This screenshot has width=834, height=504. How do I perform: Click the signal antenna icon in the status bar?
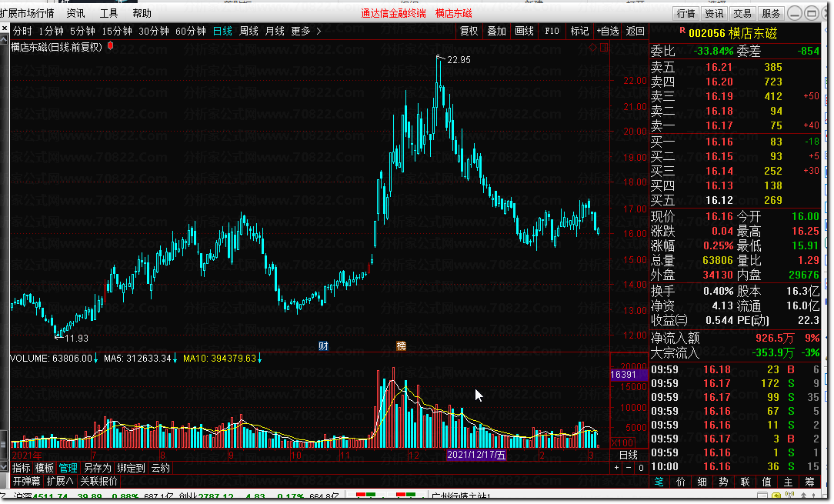click(790, 496)
